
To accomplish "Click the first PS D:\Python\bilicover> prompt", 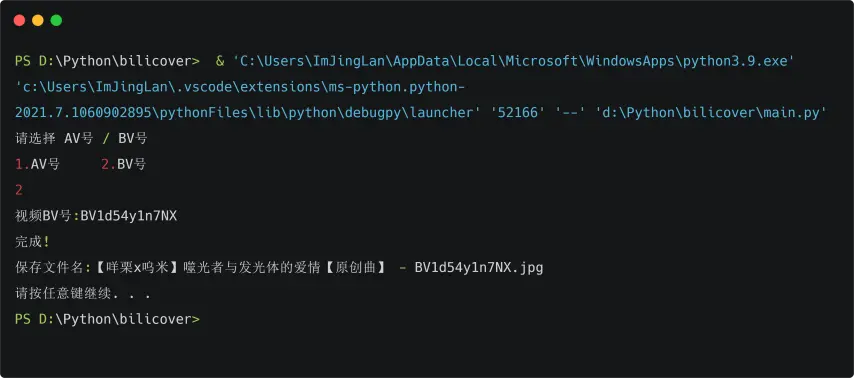I will click(107, 62).
